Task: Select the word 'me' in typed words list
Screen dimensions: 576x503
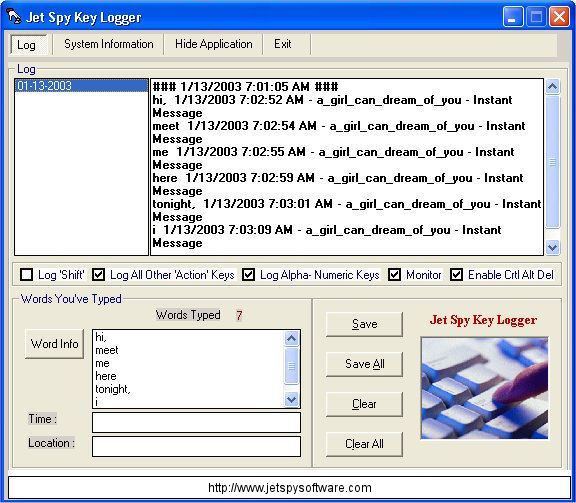Action: pos(102,363)
